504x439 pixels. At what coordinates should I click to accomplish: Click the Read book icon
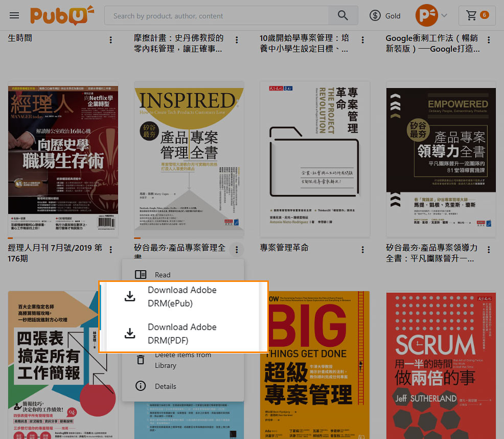click(x=141, y=275)
